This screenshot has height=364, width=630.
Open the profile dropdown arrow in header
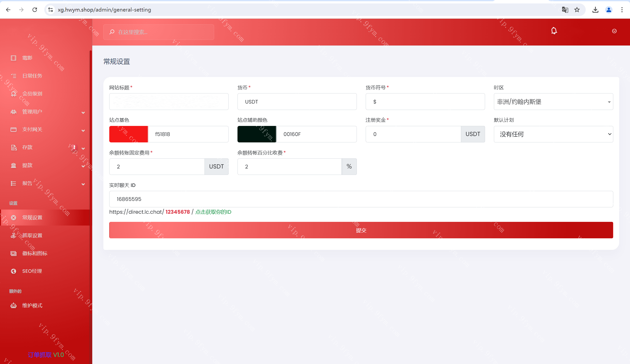[614, 31]
